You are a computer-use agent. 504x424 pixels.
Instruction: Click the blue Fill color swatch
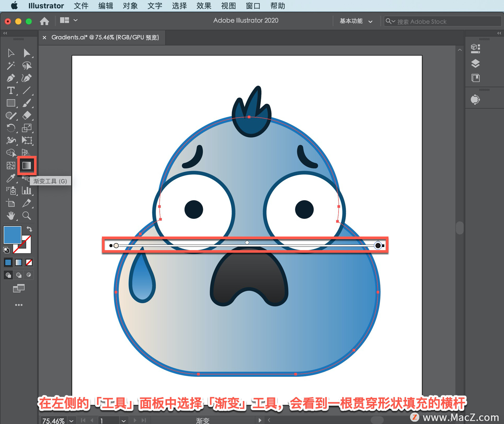12,235
